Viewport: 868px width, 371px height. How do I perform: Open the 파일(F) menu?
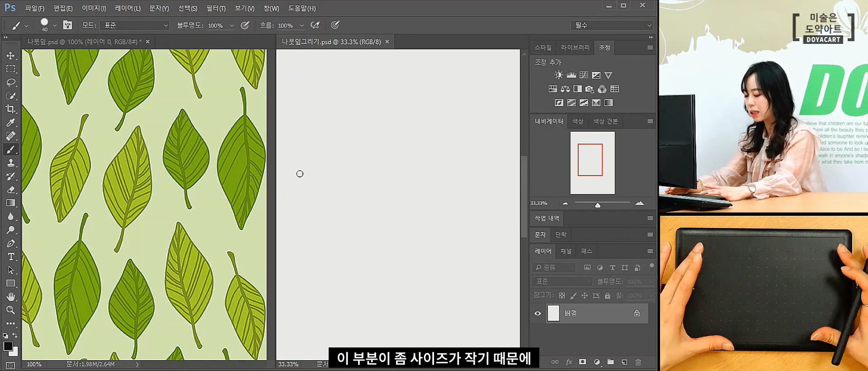coord(35,8)
